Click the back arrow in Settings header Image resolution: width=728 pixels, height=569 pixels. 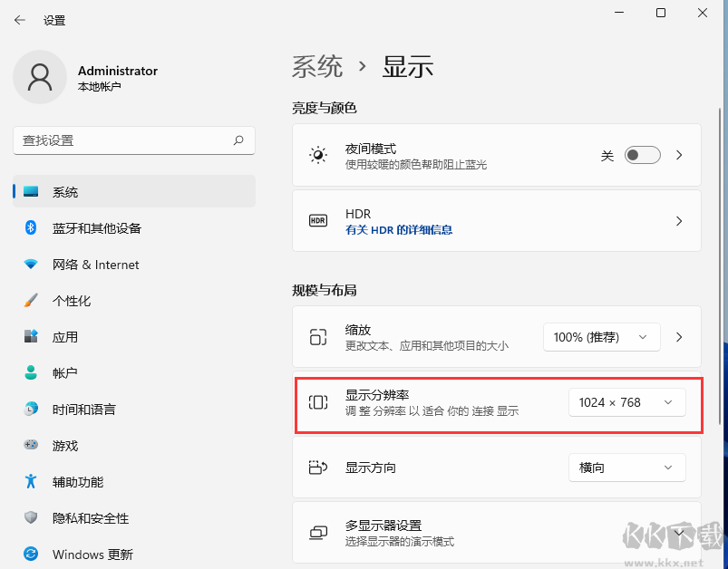[x=20, y=20]
